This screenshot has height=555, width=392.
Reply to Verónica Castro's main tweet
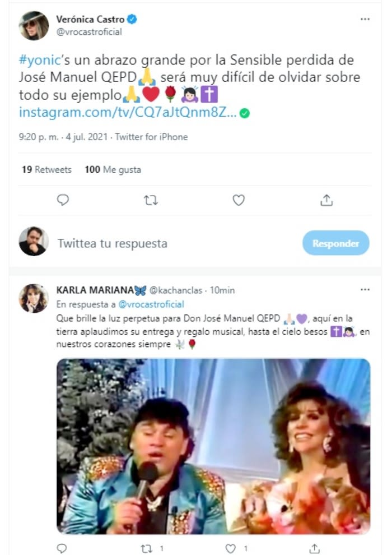(63, 200)
